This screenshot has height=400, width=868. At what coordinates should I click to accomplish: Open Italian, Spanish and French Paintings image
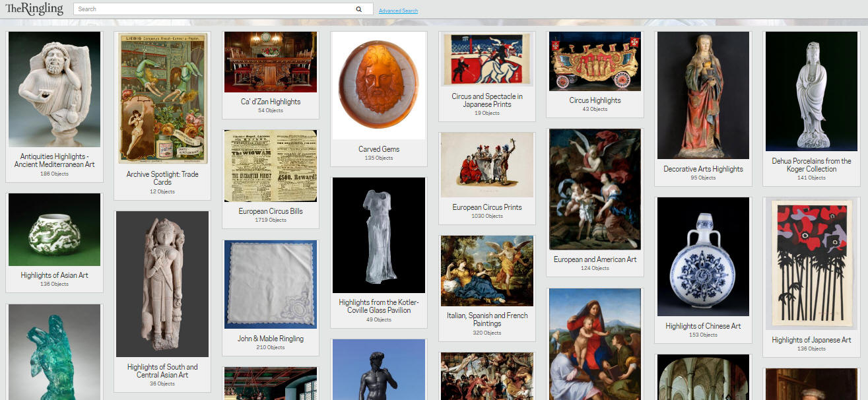click(x=487, y=271)
